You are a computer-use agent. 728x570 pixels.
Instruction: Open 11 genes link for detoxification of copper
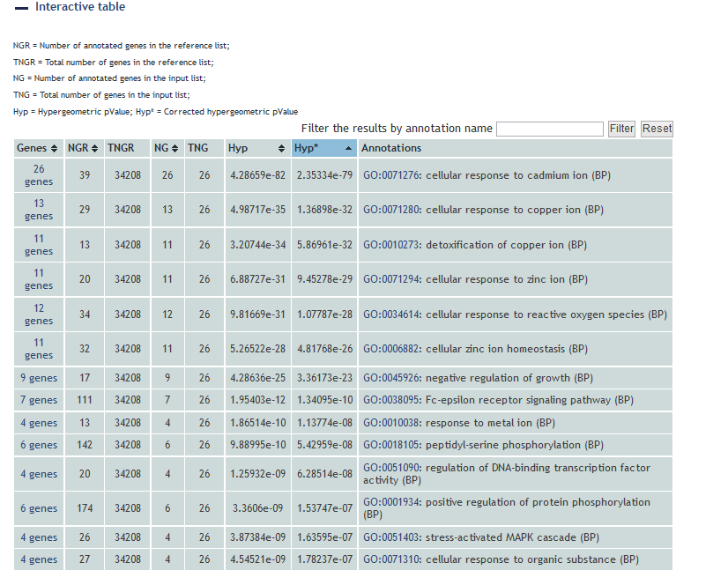click(x=39, y=245)
